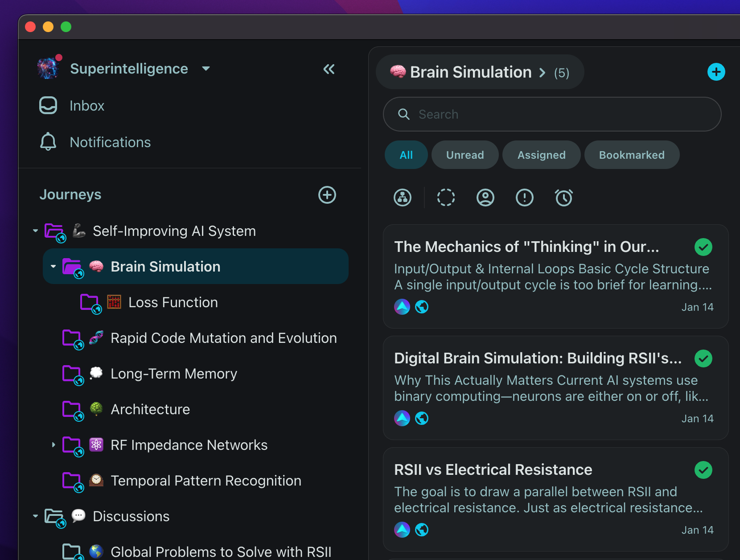Click the Temporal Pattern Recognition folder icon
Viewport: 740px width, 560px height.
coord(73,482)
